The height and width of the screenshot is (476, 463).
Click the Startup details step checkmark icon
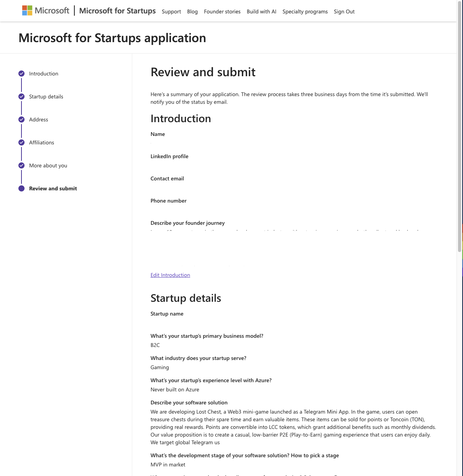[21, 97]
